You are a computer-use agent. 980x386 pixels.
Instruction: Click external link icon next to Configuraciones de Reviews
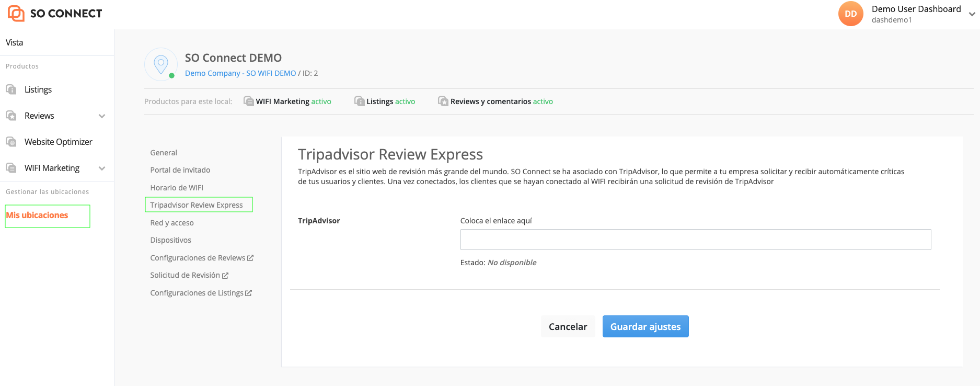250,258
